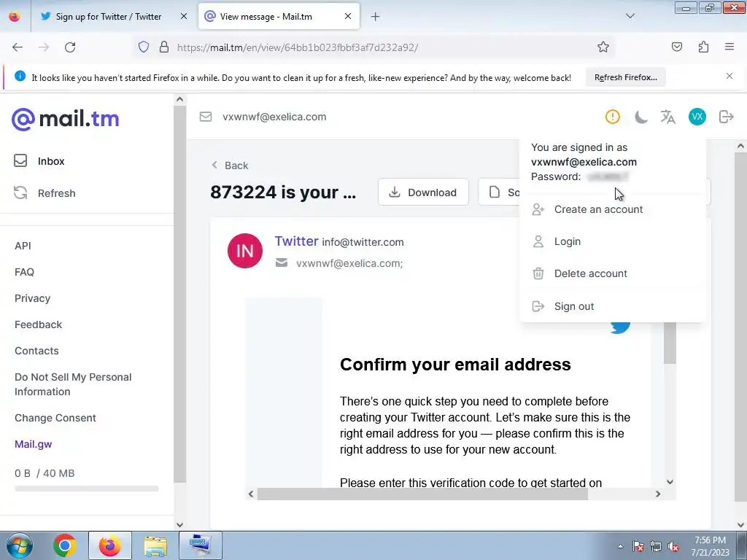The width and height of the screenshot is (747, 560).
Task: Click email body scroll down arrow
Action: pos(670,481)
